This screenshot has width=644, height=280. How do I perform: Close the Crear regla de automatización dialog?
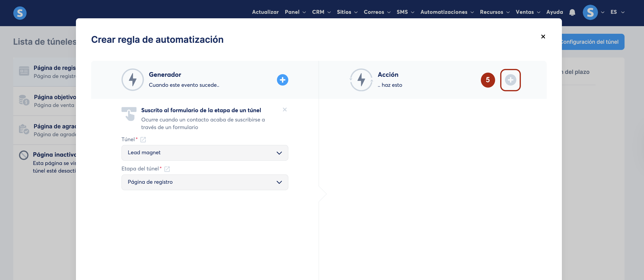click(543, 37)
